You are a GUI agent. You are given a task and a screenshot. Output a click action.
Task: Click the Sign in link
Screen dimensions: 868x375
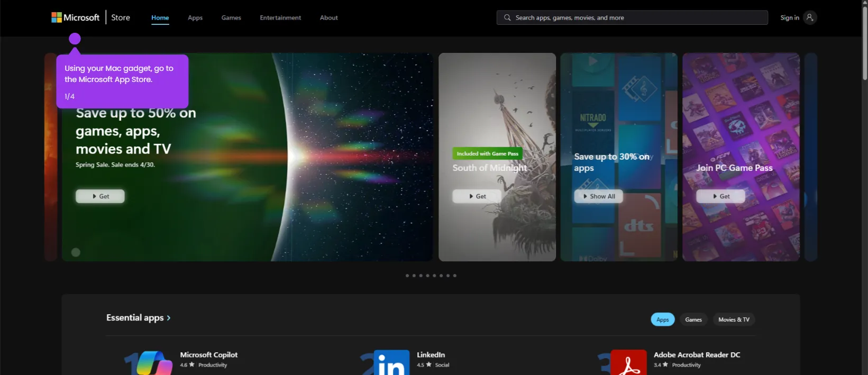(x=790, y=17)
